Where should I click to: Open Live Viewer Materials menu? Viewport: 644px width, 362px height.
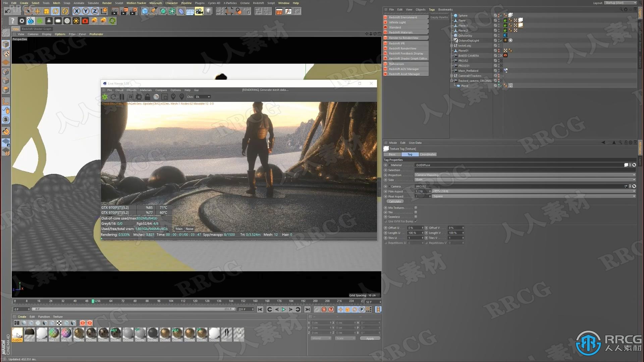point(146,90)
